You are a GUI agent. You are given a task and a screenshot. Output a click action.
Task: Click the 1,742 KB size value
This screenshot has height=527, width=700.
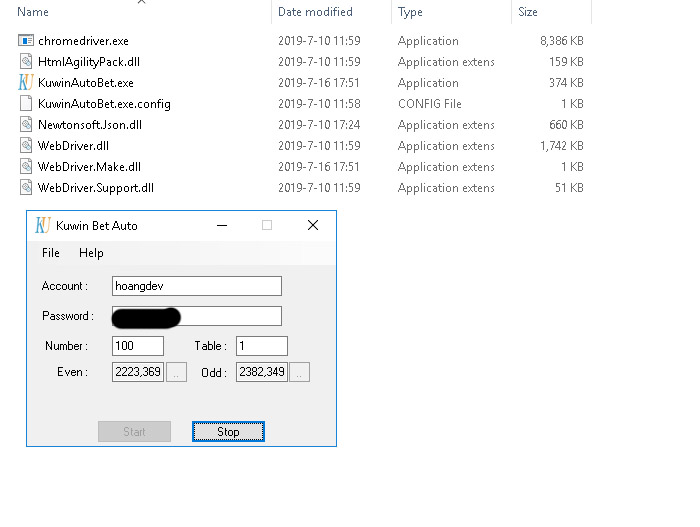point(562,146)
